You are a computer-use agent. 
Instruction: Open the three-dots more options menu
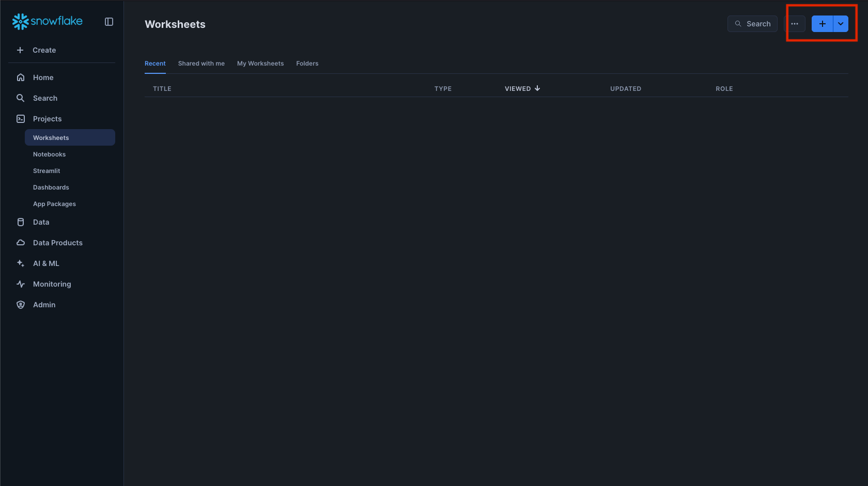tap(795, 24)
